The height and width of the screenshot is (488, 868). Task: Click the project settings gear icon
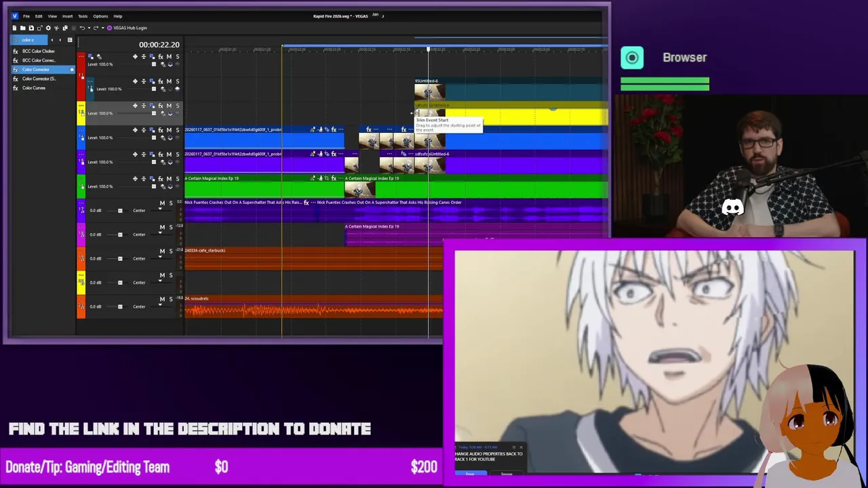(x=48, y=28)
